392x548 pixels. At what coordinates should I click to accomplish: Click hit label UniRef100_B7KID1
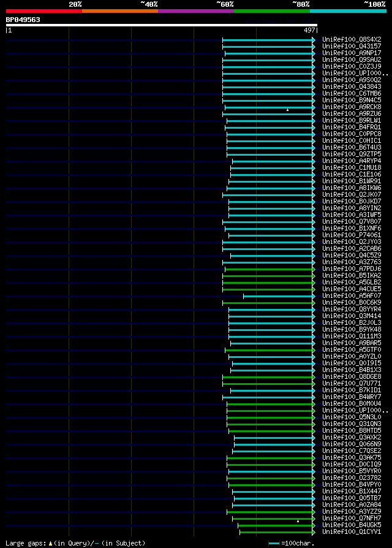pyautogui.click(x=352, y=390)
